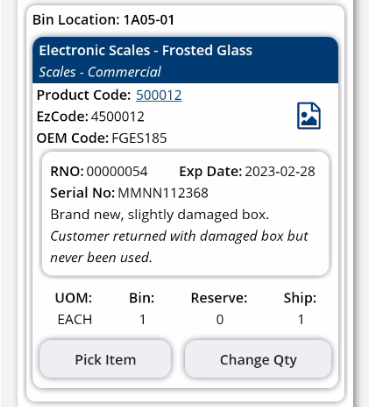This screenshot has width=371, height=407.
Task: Click the italic customer returned comment
Action: pos(179,247)
